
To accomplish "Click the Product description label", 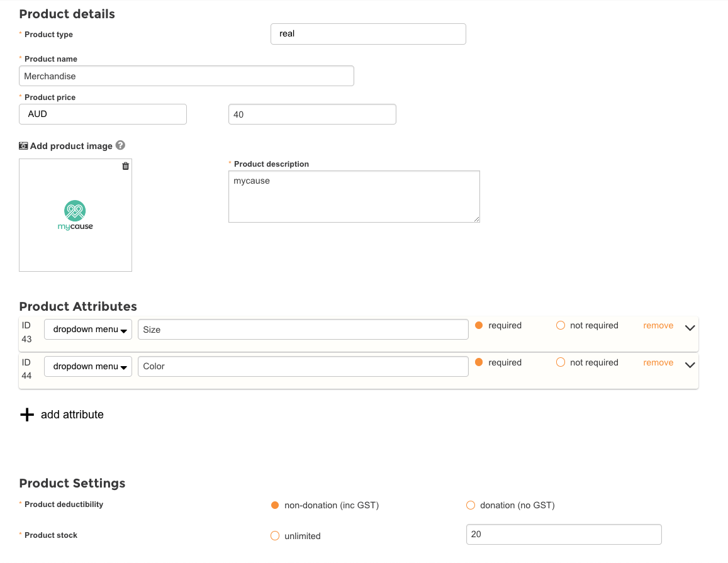I will (271, 164).
